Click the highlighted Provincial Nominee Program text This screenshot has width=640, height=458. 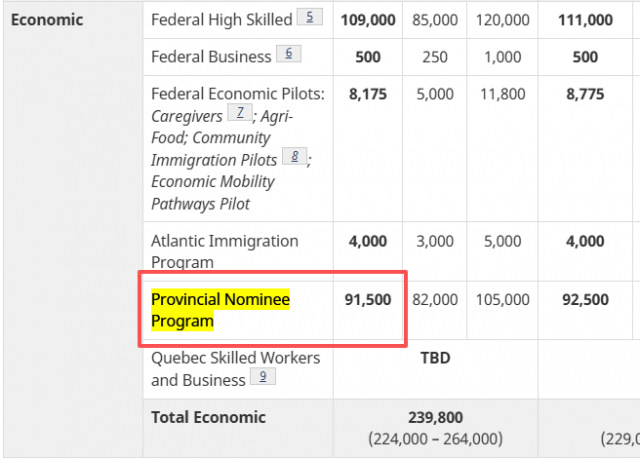coord(219,310)
